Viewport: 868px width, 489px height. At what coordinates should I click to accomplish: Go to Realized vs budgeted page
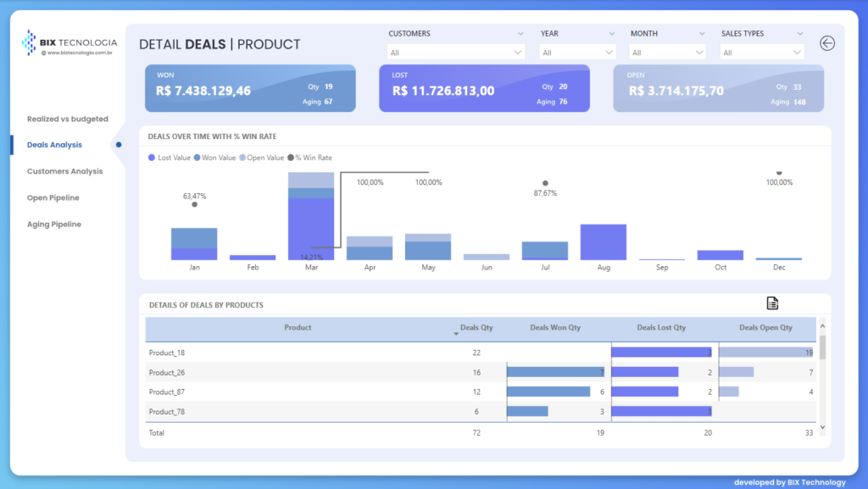tap(68, 119)
